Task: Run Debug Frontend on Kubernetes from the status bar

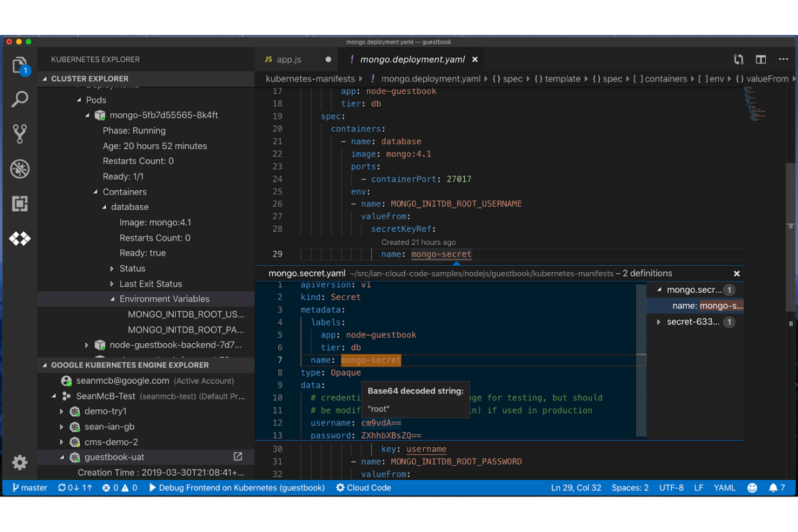Action: coord(237,488)
